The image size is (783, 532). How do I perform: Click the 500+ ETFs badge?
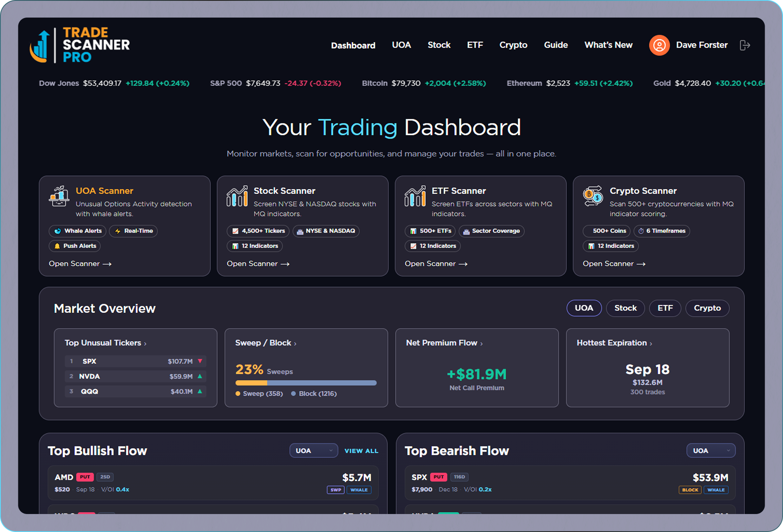[430, 231]
